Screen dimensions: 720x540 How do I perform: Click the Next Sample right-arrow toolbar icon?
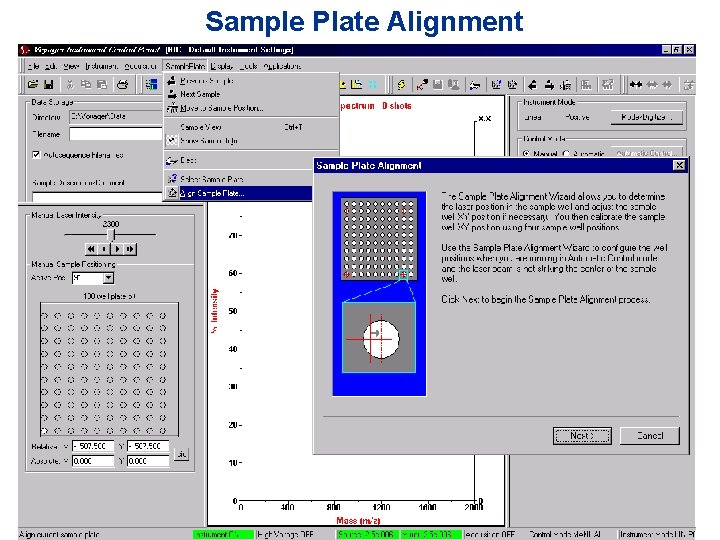click(x=549, y=84)
